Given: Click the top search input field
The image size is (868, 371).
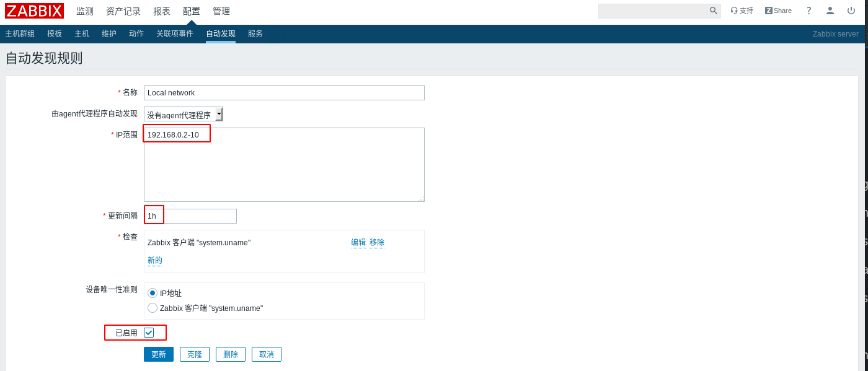Looking at the screenshot, I should coord(653,11).
